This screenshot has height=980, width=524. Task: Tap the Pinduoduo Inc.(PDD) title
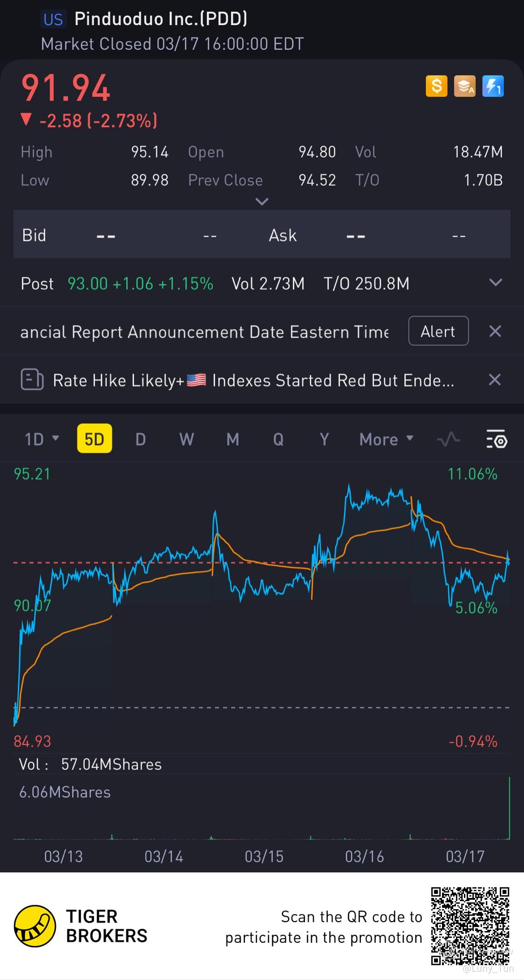tap(161, 19)
